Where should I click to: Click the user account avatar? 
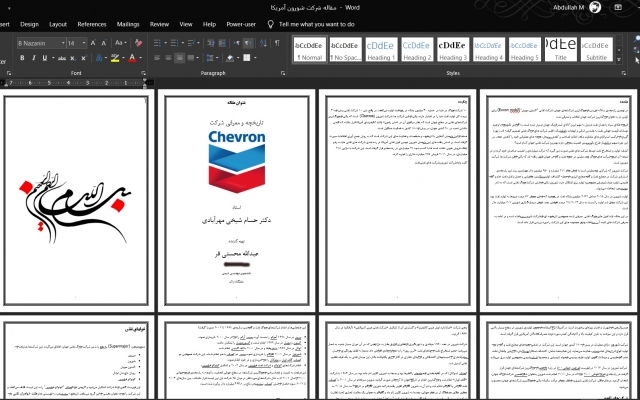pyautogui.click(x=595, y=7)
